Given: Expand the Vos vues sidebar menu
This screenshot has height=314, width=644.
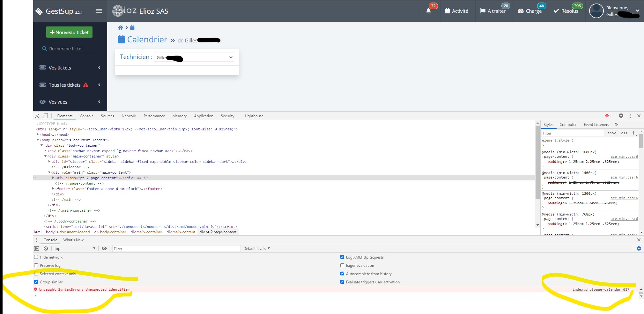Looking at the screenshot, I should 70,102.
